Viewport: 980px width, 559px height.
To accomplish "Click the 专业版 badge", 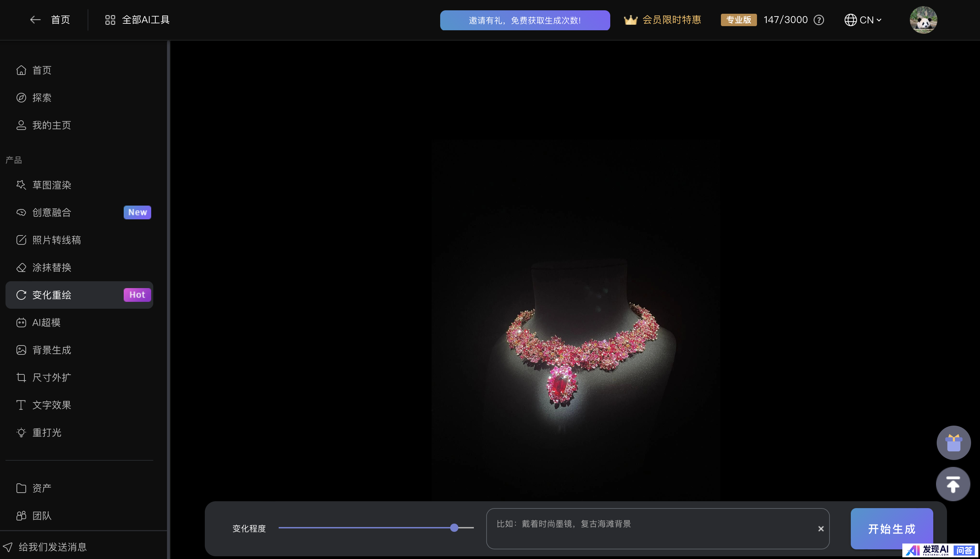I will click(x=739, y=20).
